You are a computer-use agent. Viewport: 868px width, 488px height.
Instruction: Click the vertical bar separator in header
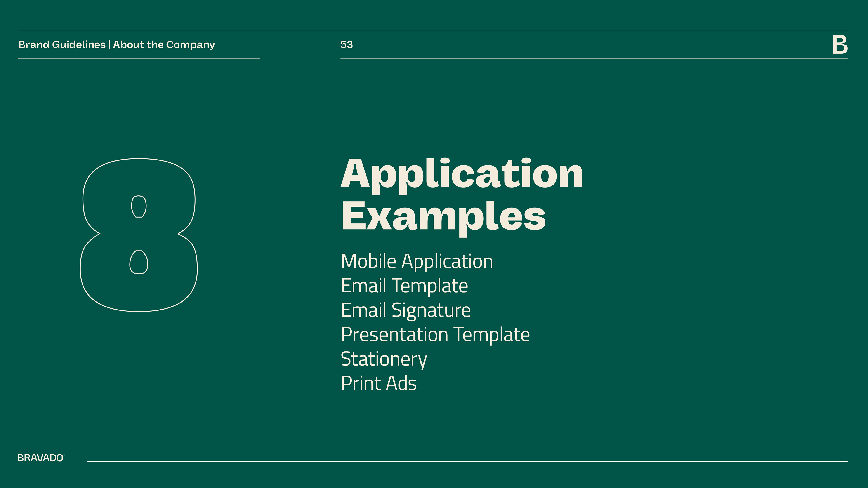pos(109,45)
